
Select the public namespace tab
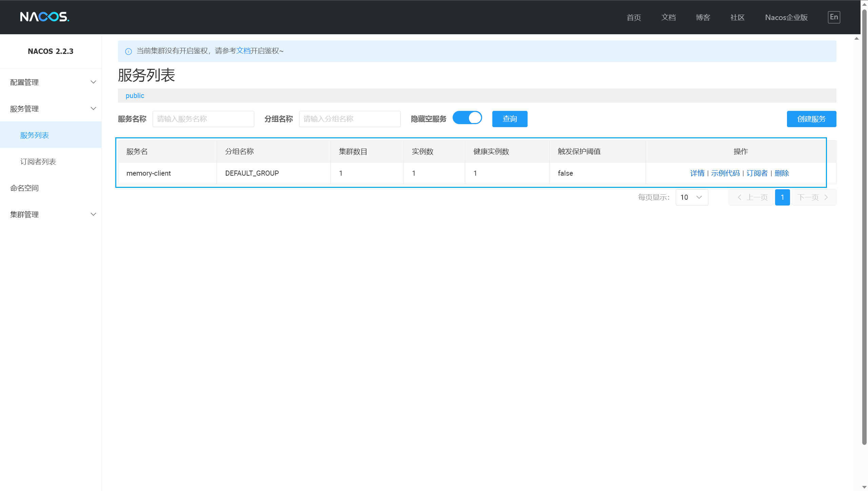135,96
